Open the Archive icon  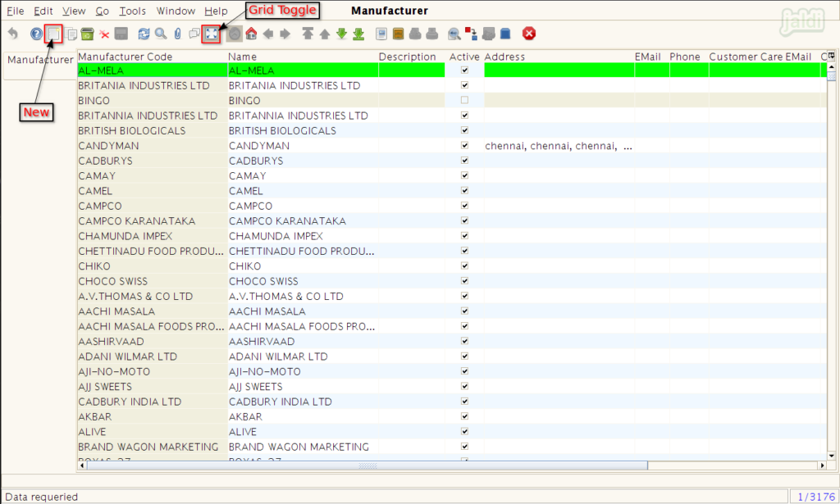coord(398,34)
